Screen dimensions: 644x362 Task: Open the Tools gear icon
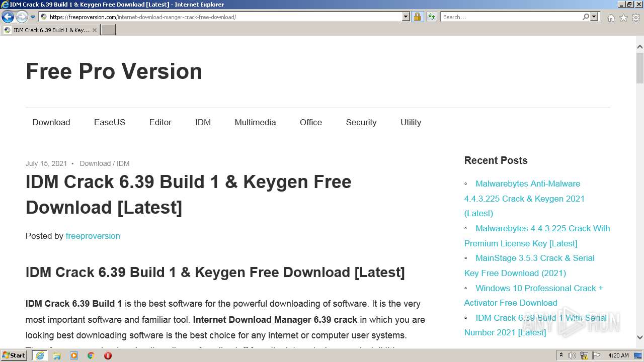click(636, 18)
